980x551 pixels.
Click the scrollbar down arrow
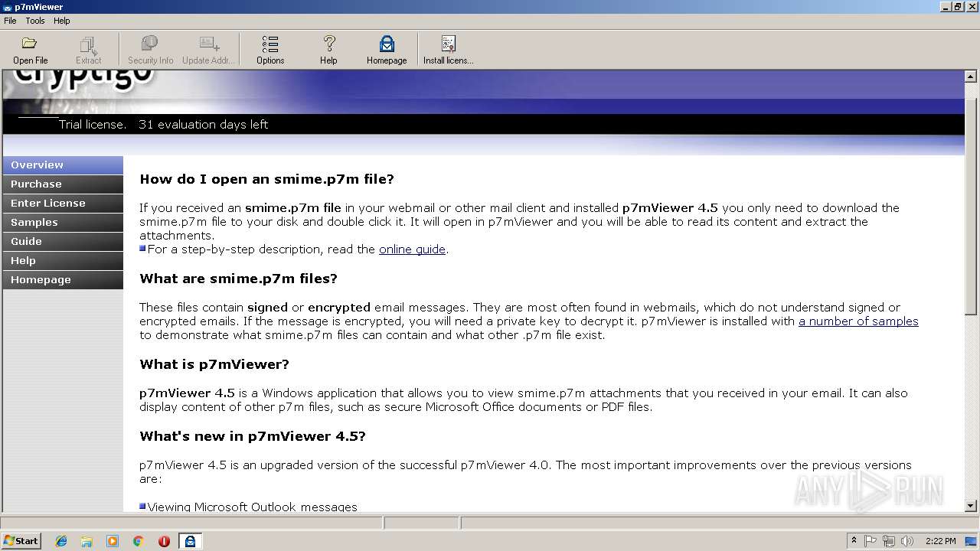(x=971, y=505)
